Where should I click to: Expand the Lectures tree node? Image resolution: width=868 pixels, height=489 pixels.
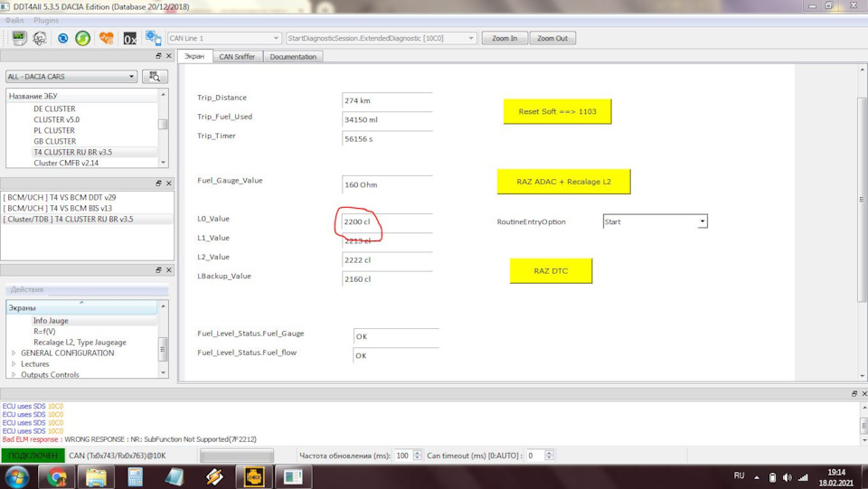pyautogui.click(x=14, y=364)
